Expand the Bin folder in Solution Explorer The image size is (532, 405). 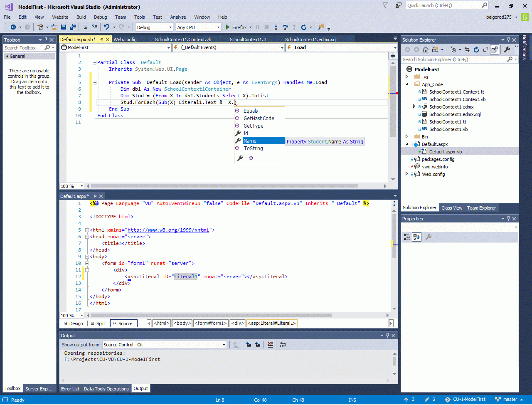407,136
